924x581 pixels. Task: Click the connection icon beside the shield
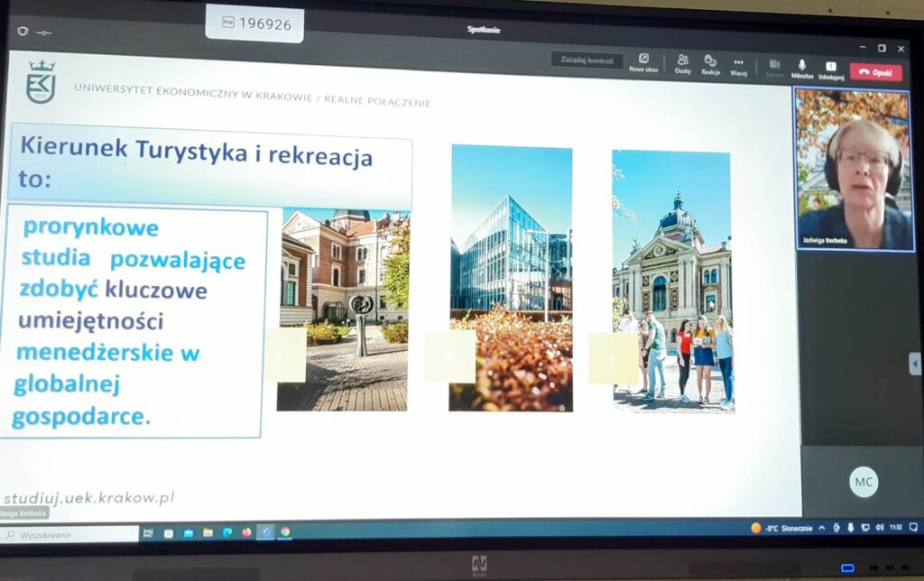point(43,32)
